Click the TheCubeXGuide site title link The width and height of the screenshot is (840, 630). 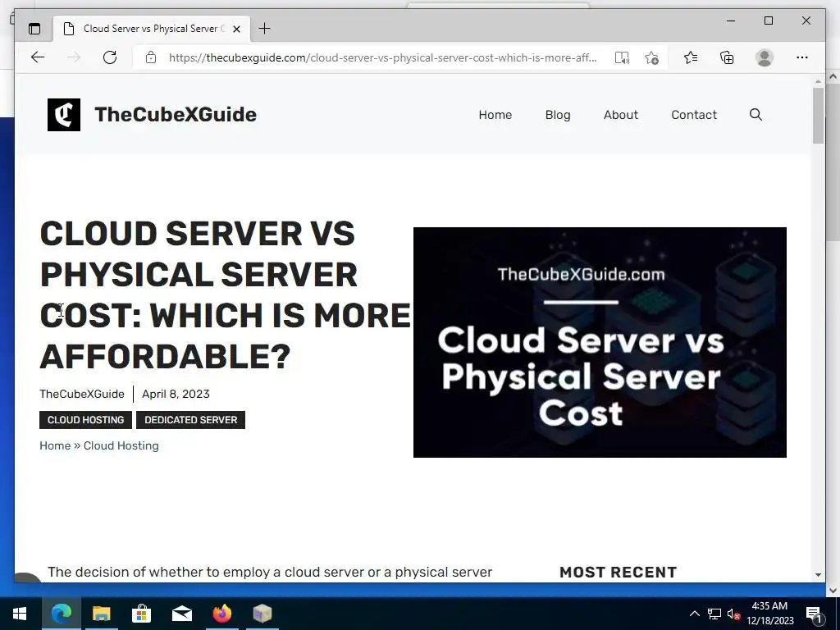176,115
